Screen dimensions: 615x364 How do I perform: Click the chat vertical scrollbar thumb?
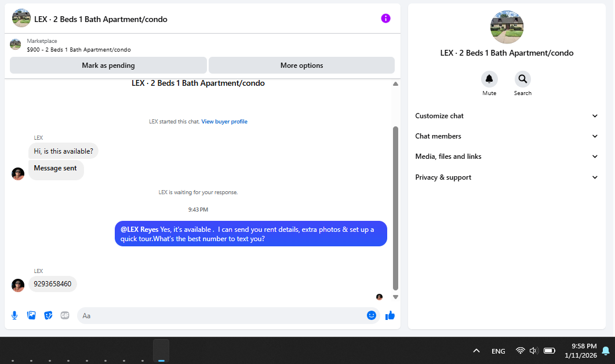click(395, 208)
